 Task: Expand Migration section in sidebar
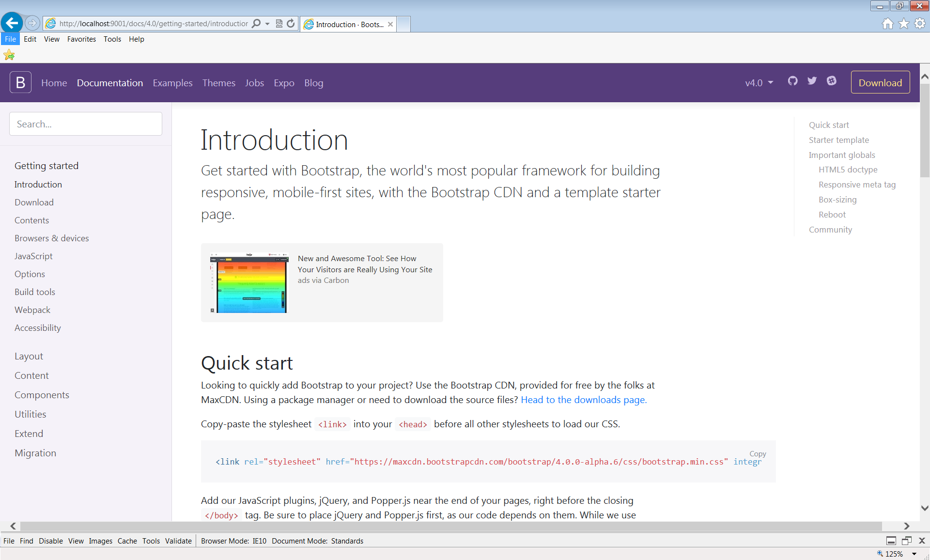click(x=35, y=453)
